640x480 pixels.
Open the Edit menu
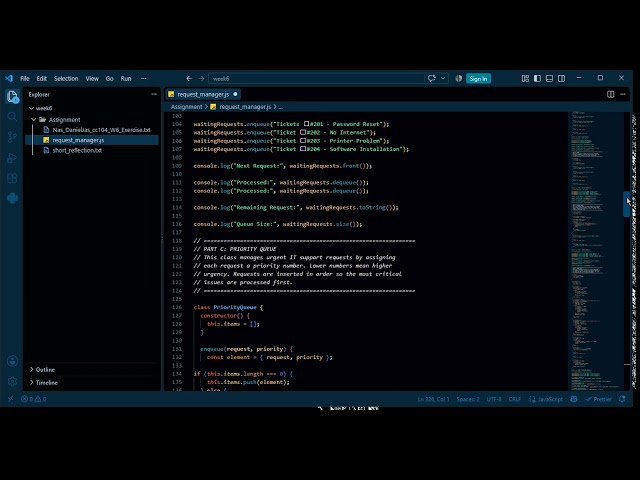[42, 78]
